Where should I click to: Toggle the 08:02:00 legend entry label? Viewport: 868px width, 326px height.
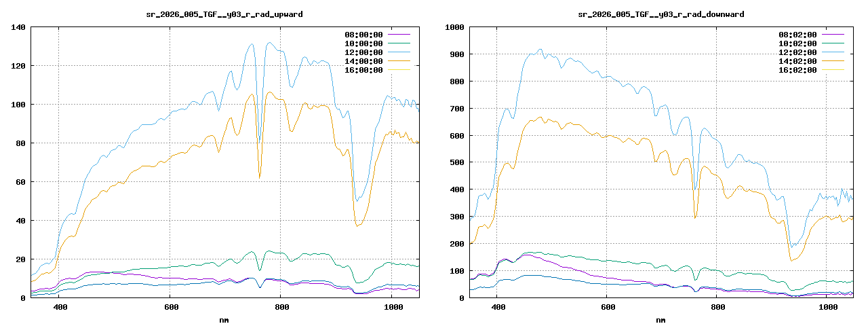pos(797,34)
